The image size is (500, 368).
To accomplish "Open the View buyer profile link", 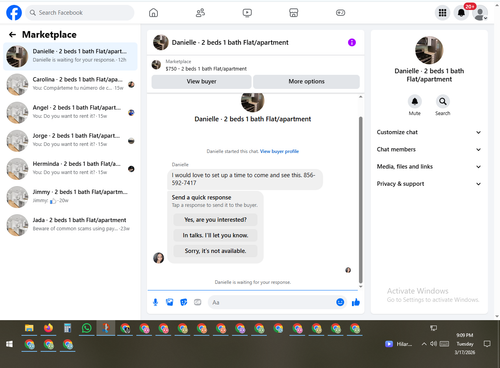I will click(x=279, y=151).
